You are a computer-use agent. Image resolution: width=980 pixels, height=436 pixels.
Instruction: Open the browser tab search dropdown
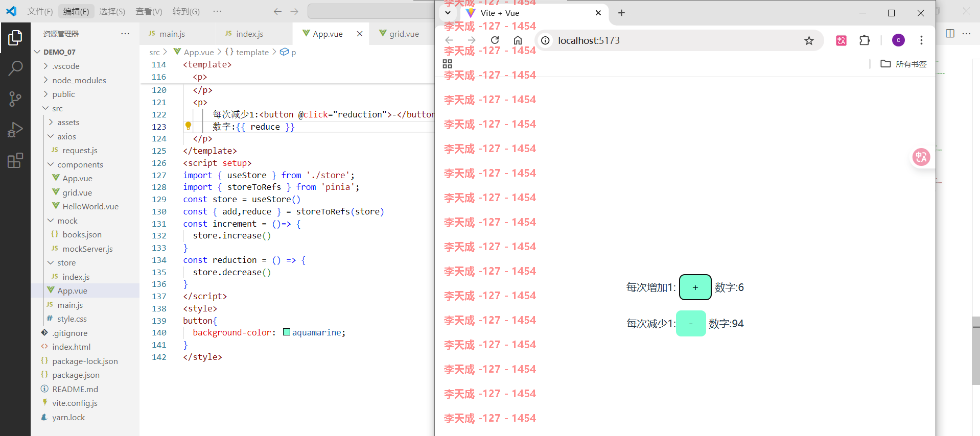448,13
